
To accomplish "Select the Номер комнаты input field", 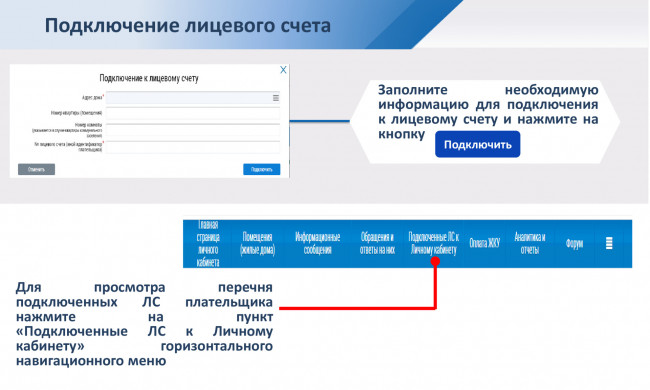I will [x=193, y=130].
